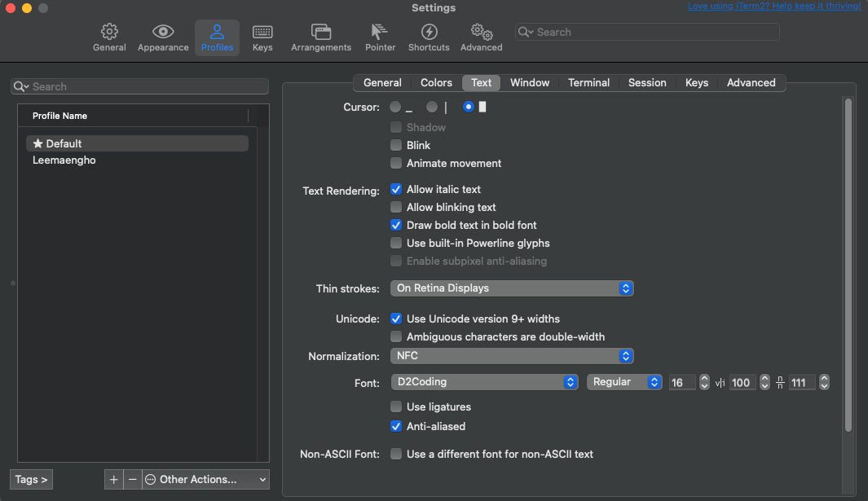Switch to the Window tab
Image resolution: width=868 pixels, height=501 pixels.
[530, 82]
